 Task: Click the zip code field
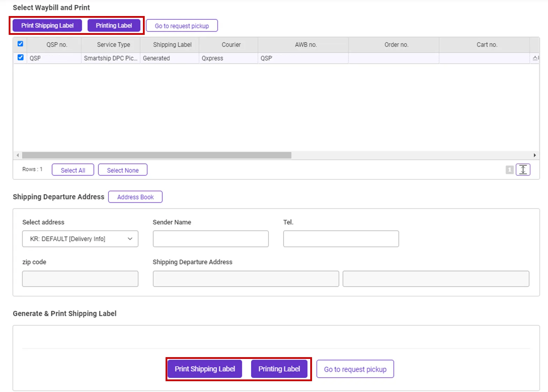click(x=80, y=279)
